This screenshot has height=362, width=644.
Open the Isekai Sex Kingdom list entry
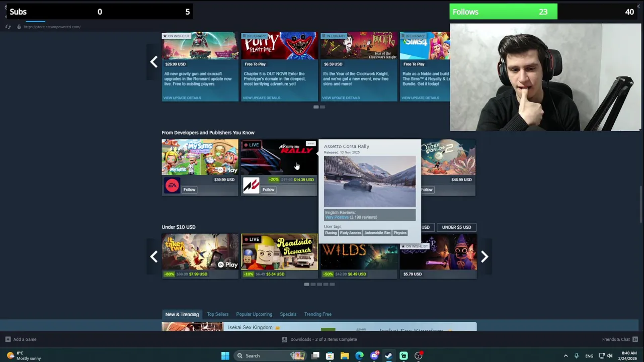[319, 327]
